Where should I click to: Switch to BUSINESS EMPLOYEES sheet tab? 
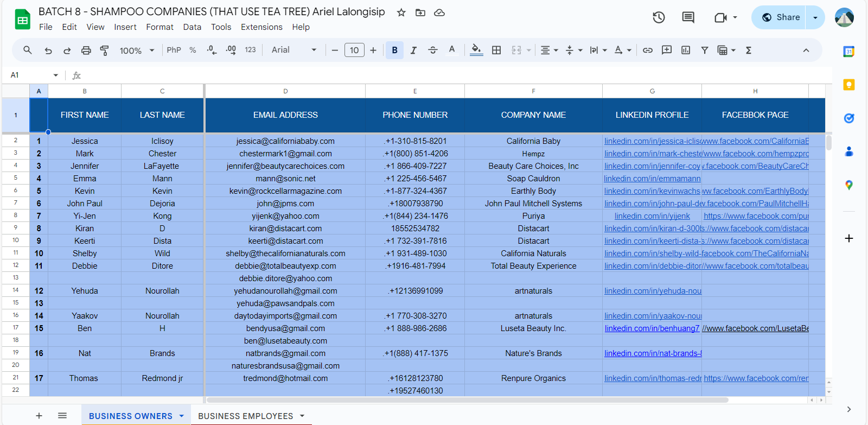[245, 416]
